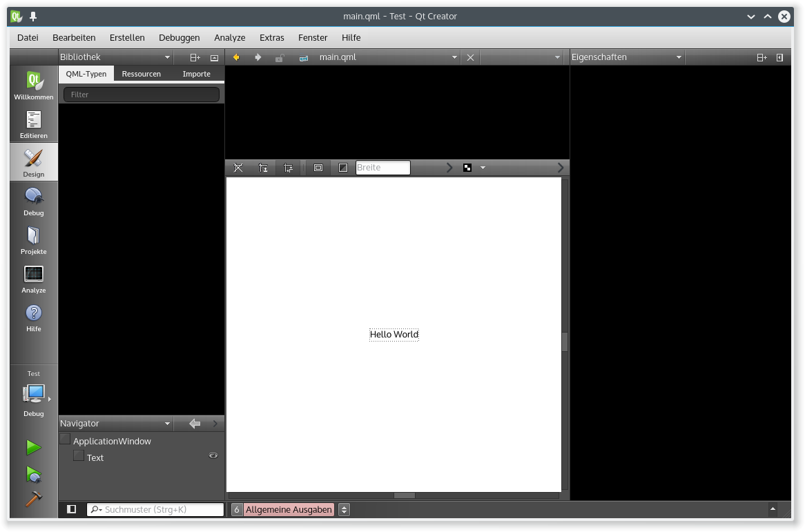
Task: Open the Debug mode in sidebar
Action: (x=33, y=201)
